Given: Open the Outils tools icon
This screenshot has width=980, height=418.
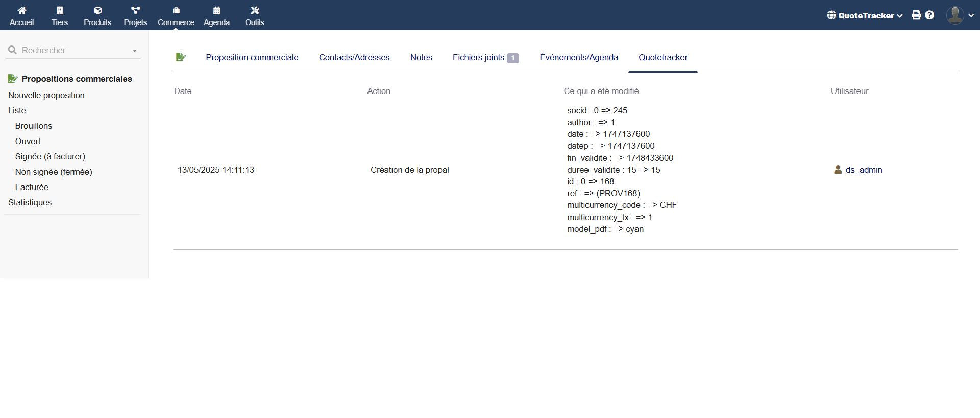Looking at the screenshot, I should 254,10.
